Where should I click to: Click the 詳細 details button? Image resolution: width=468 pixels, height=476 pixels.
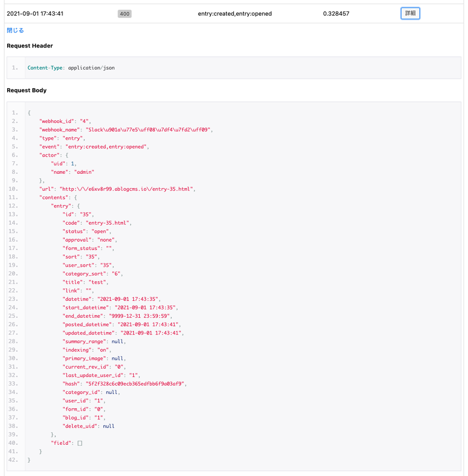[x=410, y=13]
